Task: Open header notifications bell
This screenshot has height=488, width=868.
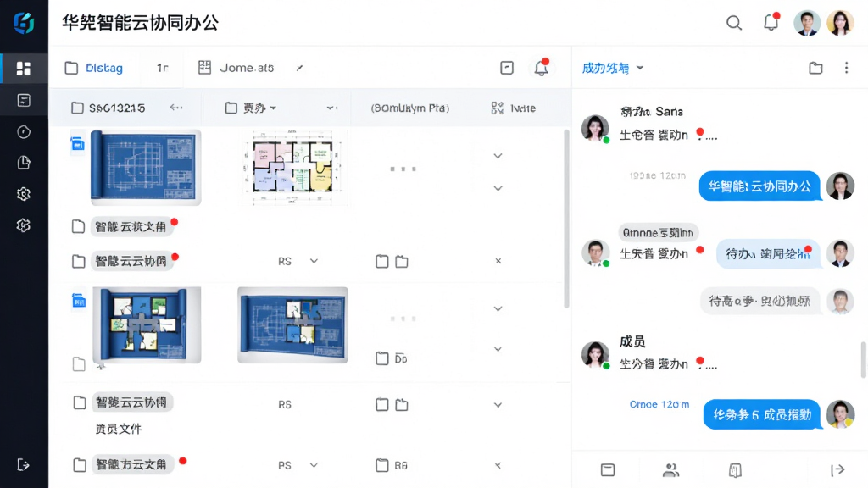Action: click(x=771, y=22)
